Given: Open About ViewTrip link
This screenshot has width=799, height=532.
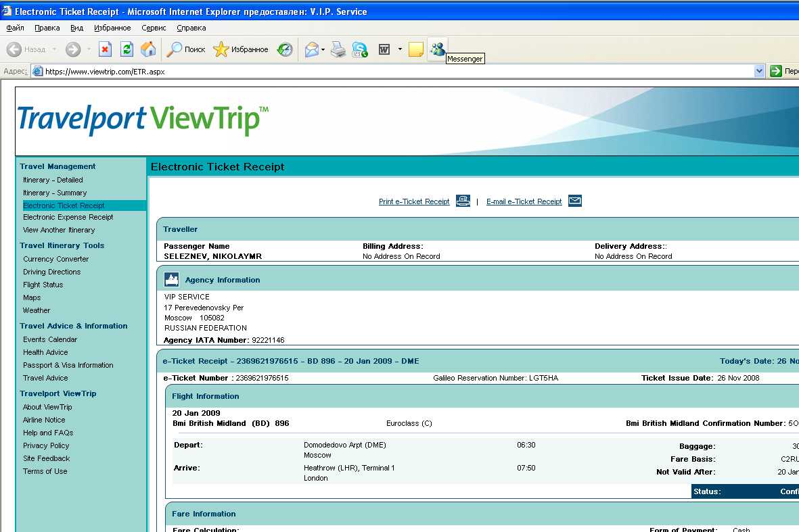Looking at the screenshot, I should point(47,407).
